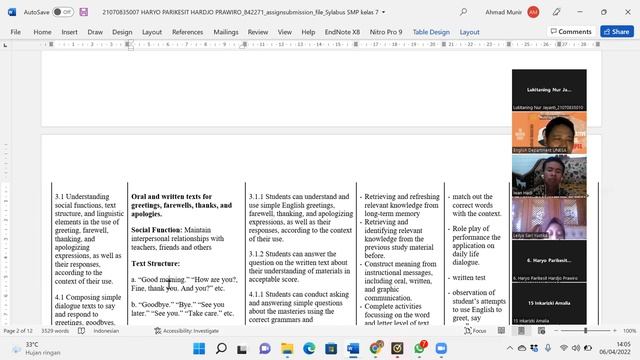Switch to Read Mode view icon
The width and height of the screenshot is (640, 360).
[x=501, y=331]
